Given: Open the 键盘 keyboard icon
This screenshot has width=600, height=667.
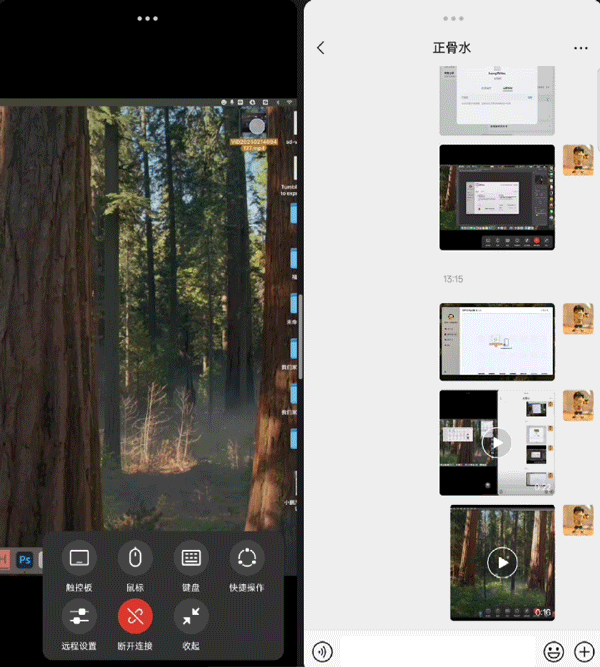Looking at the screenshot, I should (191, 558).
